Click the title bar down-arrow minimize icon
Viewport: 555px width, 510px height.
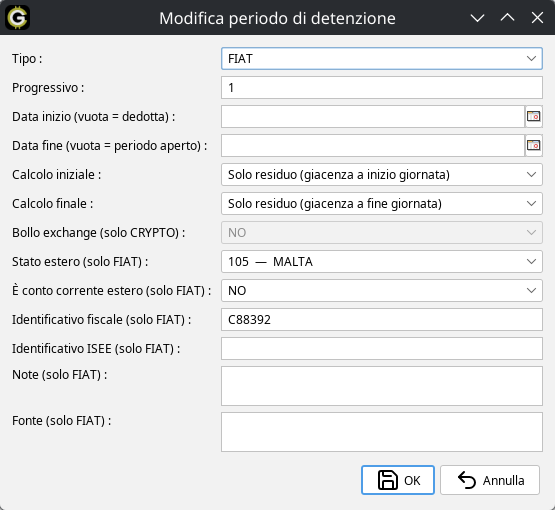[x=477, y=18]
